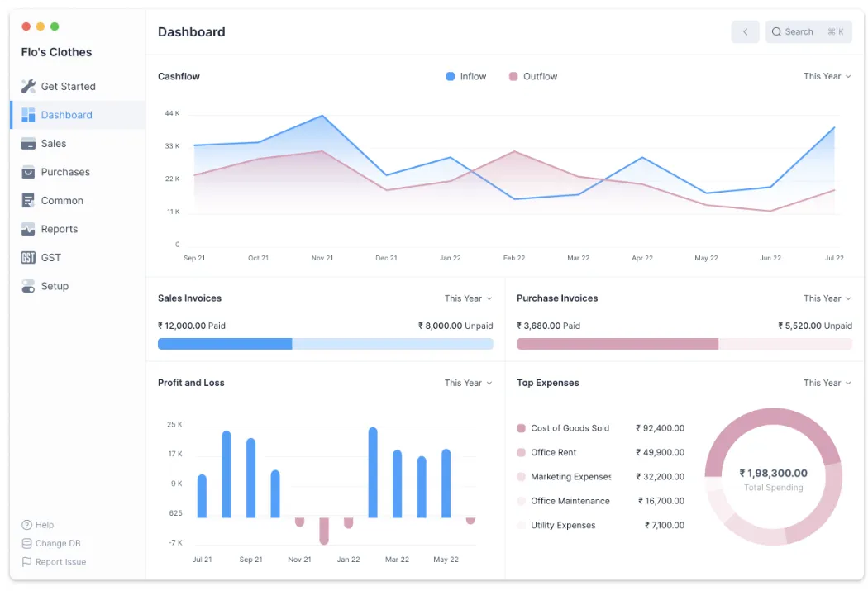
Task: Click the Dashboard grid icon in sidebar
Action: (28, 115)
